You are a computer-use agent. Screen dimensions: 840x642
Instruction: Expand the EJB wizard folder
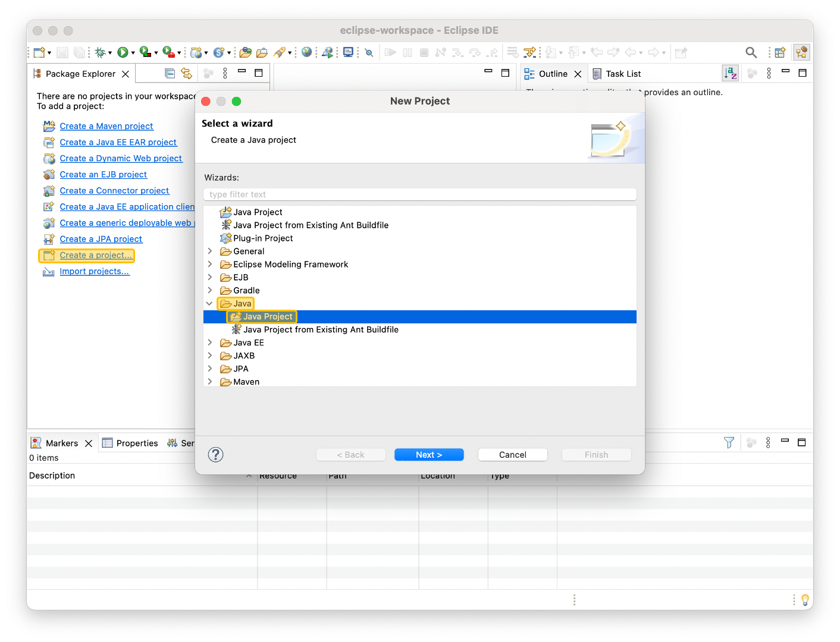[x=209, y=277]
